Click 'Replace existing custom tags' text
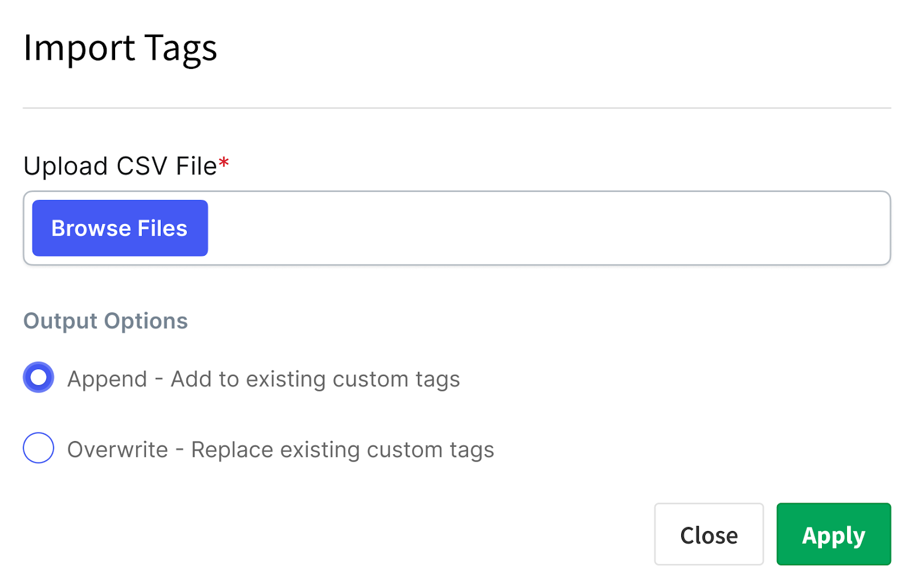The width and height of the screenshot is (912, 588). click(343, 450)
